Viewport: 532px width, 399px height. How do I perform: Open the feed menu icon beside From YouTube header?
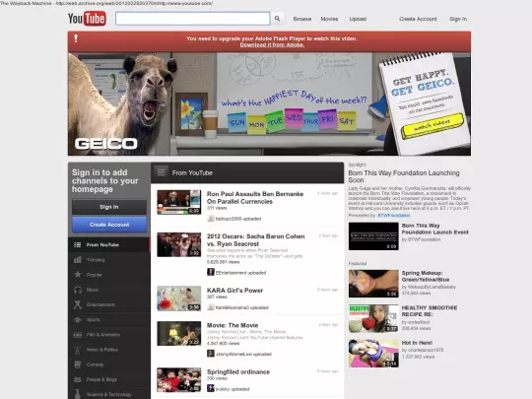click(x=162, y=172)
